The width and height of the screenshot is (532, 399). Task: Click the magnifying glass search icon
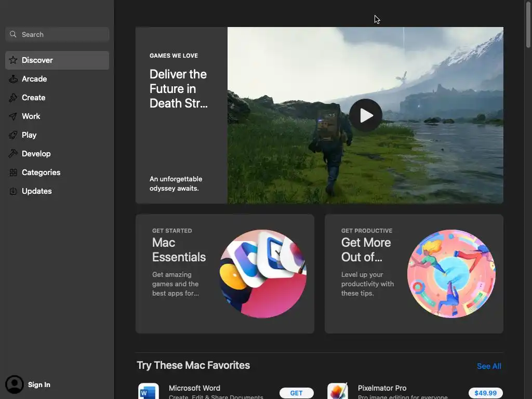point(13,34)
